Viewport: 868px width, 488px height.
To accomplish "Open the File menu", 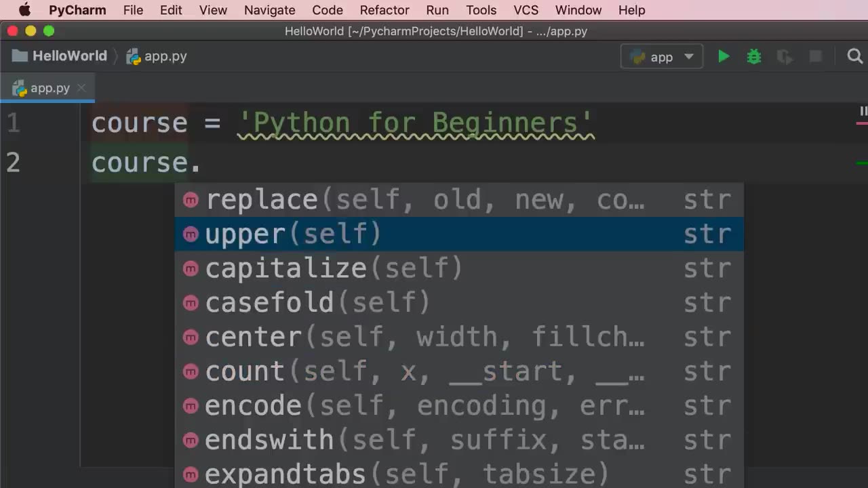I will tap(133, 10).
